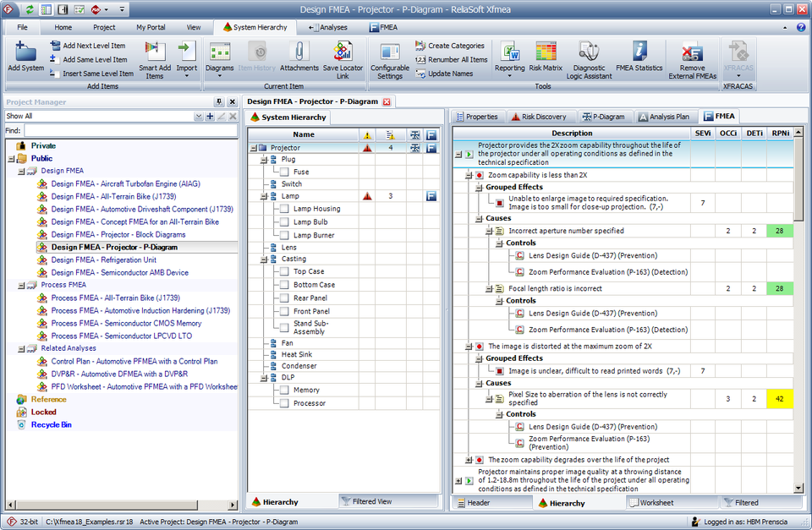
Task: Open the File menu
Action: click(22, 27)
